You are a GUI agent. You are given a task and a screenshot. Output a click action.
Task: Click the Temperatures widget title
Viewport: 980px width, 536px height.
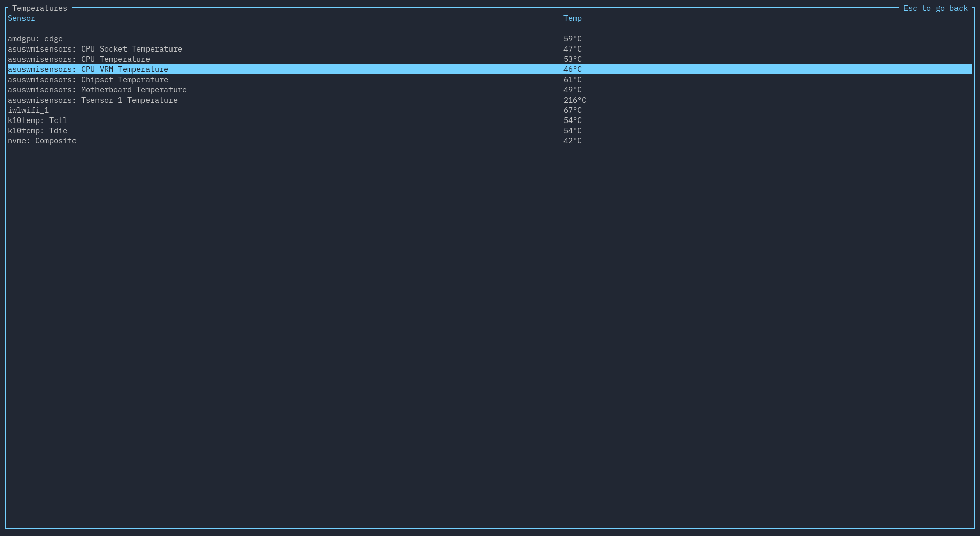pos(40,8)
